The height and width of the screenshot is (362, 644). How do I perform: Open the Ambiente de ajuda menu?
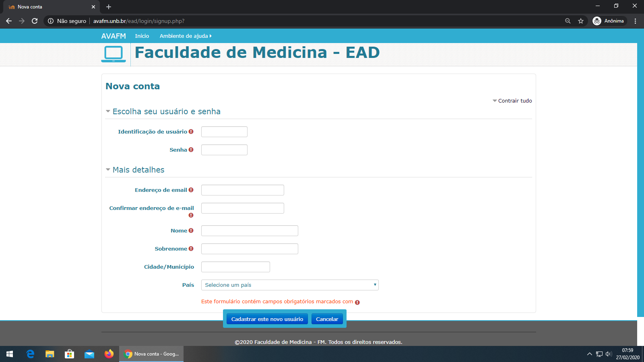185,36
